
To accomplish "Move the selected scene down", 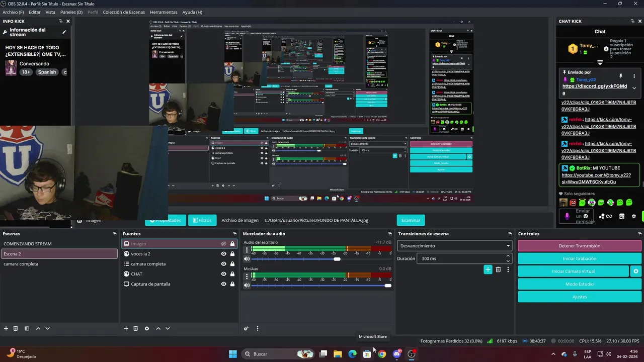I will tap(48, 328).
